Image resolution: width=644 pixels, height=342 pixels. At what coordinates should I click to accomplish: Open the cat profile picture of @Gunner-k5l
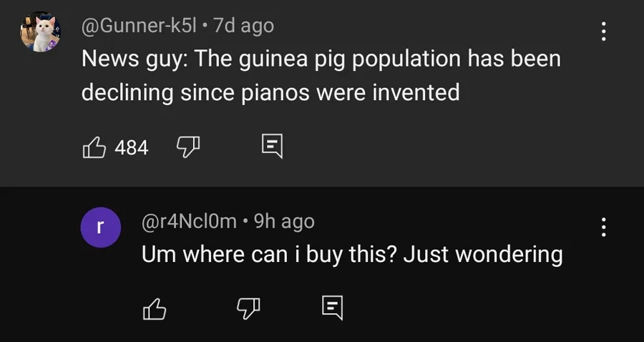click(40, 33)
